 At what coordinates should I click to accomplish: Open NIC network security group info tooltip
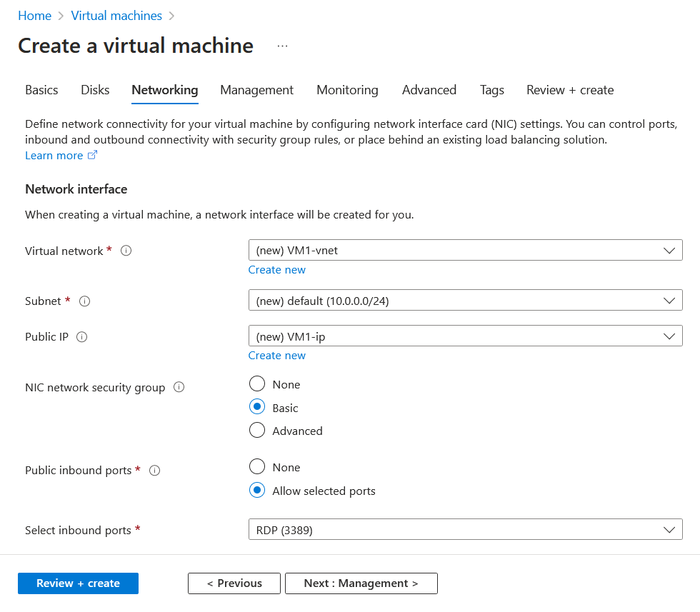[179, 386]
